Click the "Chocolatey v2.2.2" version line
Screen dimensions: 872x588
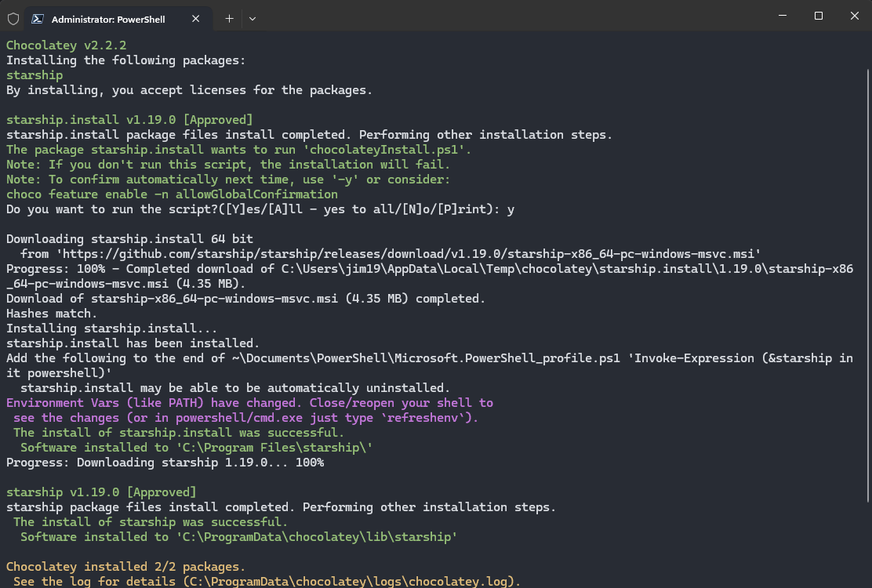click(x=66, y=45)
